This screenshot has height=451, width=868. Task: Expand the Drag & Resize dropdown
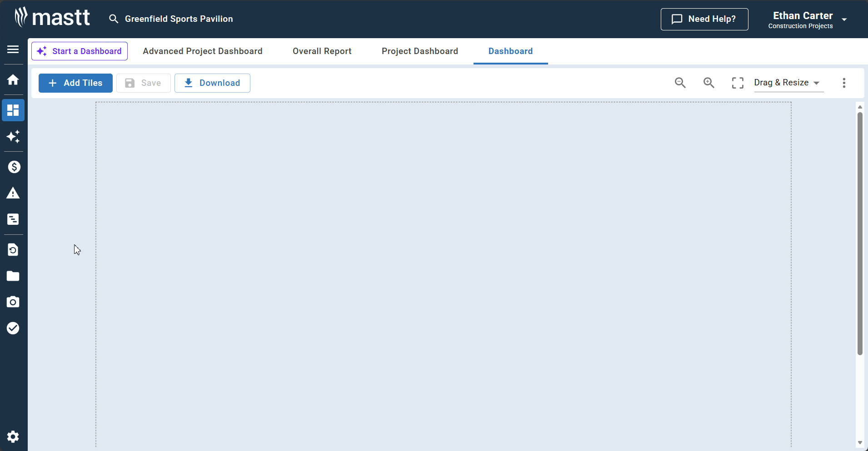point(788,83)
